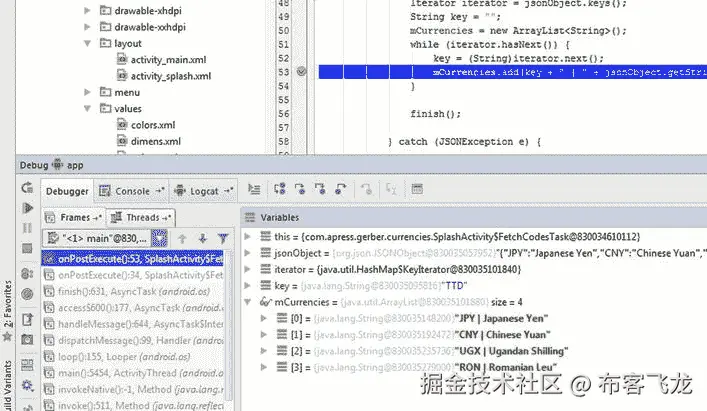This screenshot has height=411, width=707.
Task: Open the Frames tab
Action: coord(74,218)
